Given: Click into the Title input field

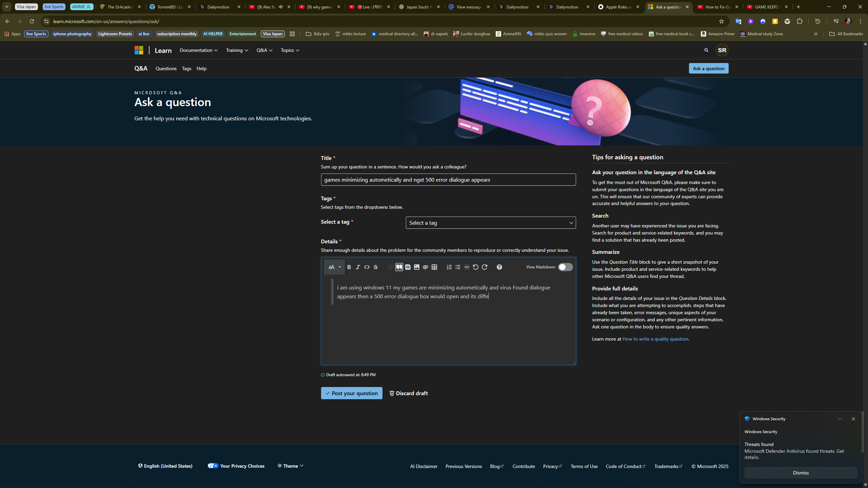Looking at the screenshot, I should 448,180.
